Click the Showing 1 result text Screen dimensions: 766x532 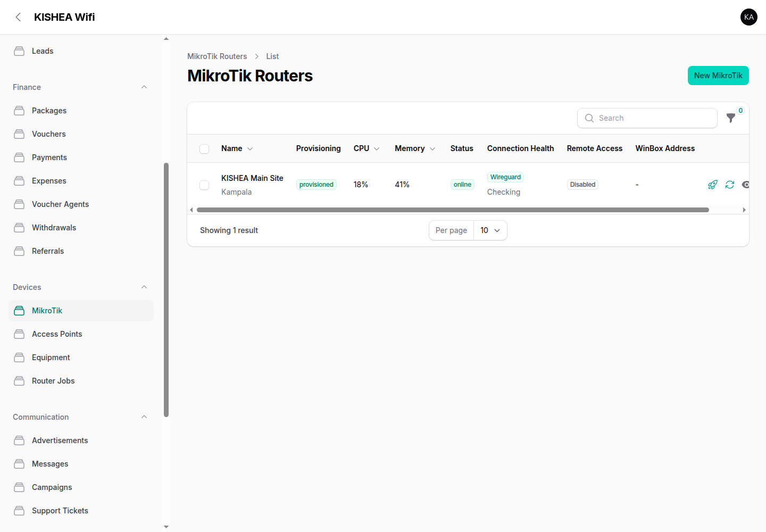229,230
